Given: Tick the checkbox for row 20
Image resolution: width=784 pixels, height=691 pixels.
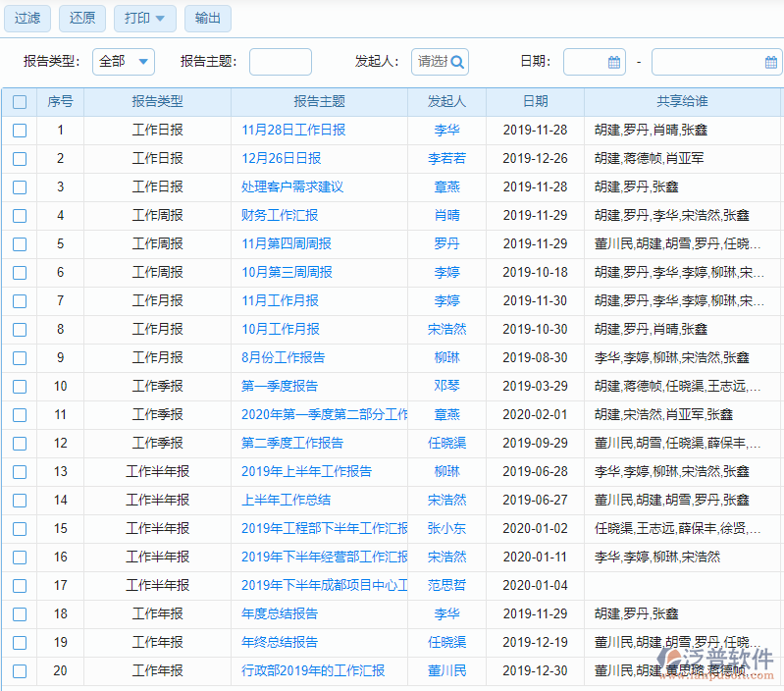Looking at the screenshot, I should [x=20, y=671].
